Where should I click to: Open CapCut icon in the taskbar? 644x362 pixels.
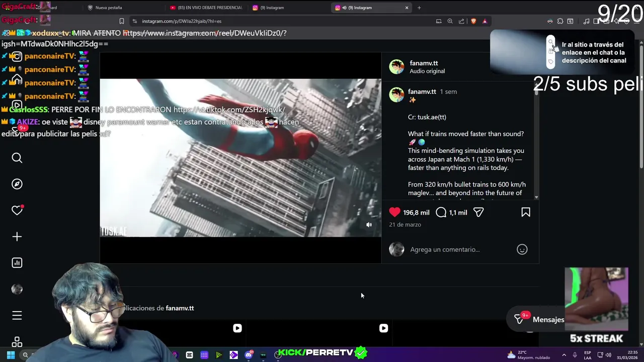click(189, 355)
